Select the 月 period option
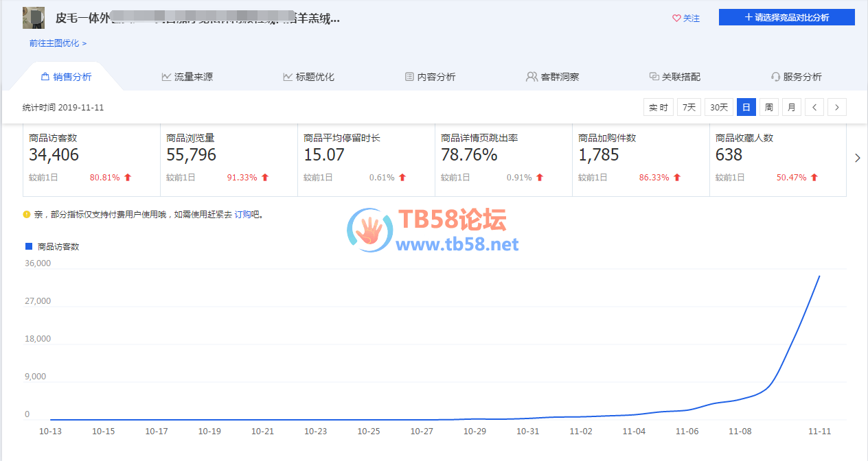868x461 pixels. click(x=791, y=107)
